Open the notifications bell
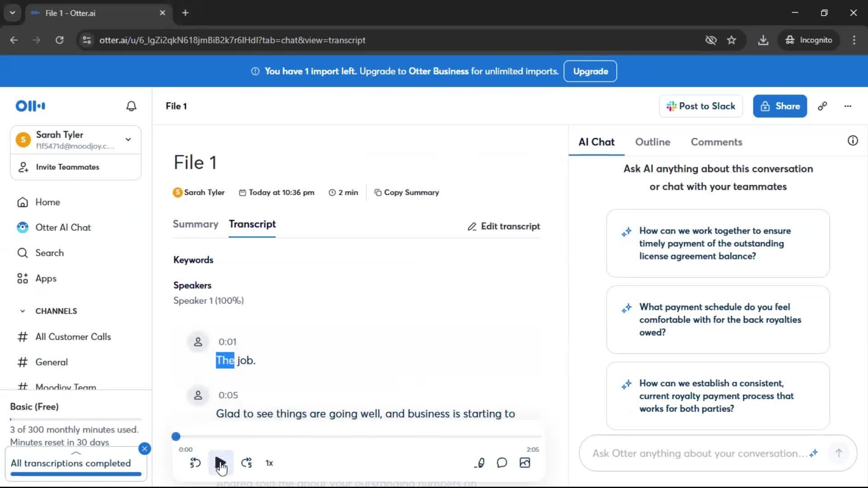Image resolution: width=868 pixels, height=488 pixels. coord(131,106)
